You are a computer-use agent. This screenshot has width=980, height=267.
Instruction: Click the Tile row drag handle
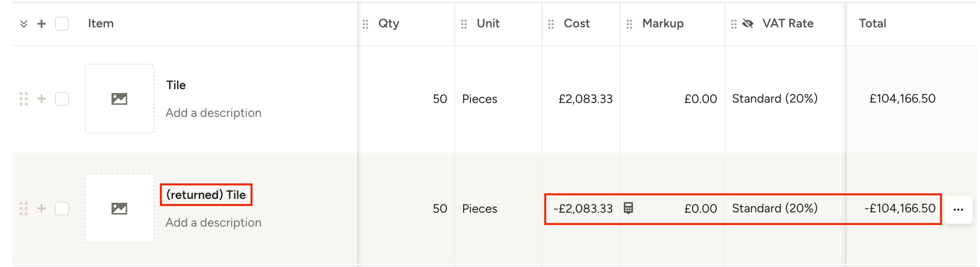24,99
